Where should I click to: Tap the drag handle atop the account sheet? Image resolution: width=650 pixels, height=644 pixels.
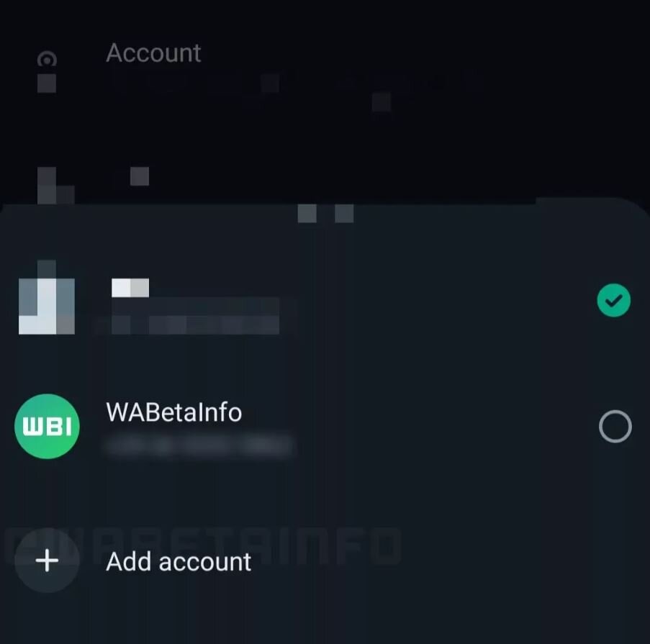pos(325,214)
